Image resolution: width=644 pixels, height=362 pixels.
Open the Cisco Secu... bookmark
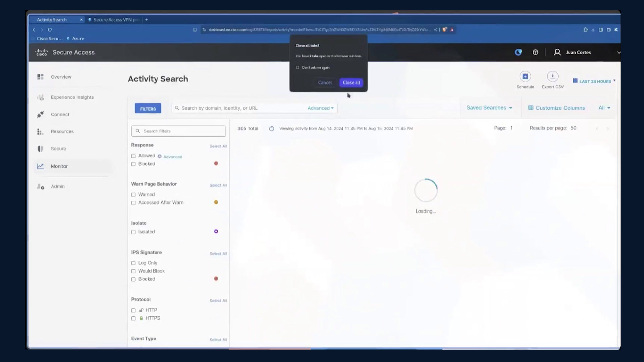click(49, 39)
